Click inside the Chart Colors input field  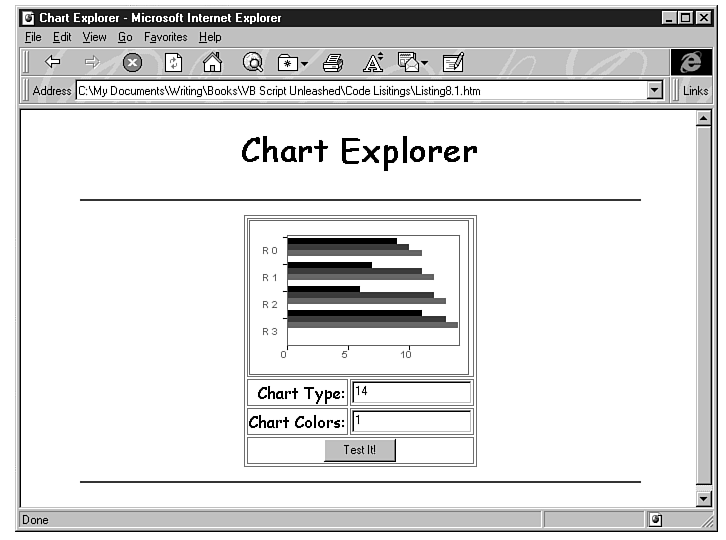click(411, 421)
